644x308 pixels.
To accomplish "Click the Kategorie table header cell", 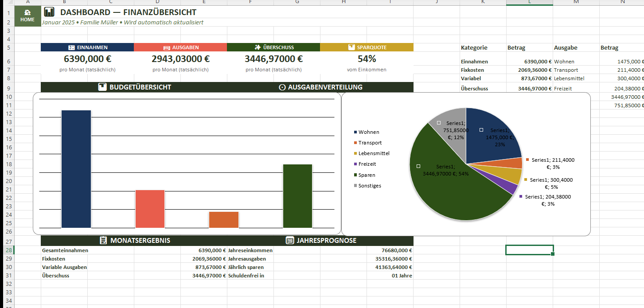I will [474, 47].
